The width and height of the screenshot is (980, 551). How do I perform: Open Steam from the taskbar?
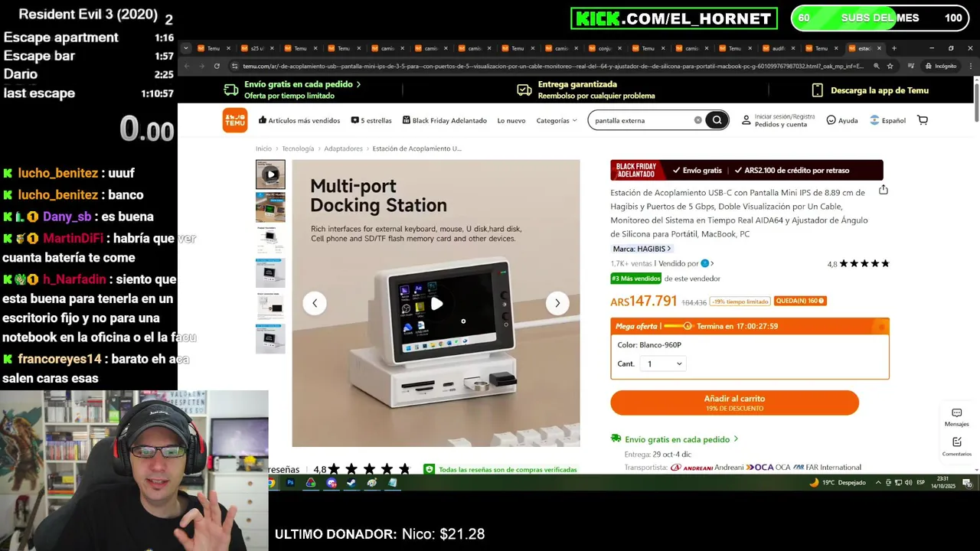click(351, 483)
